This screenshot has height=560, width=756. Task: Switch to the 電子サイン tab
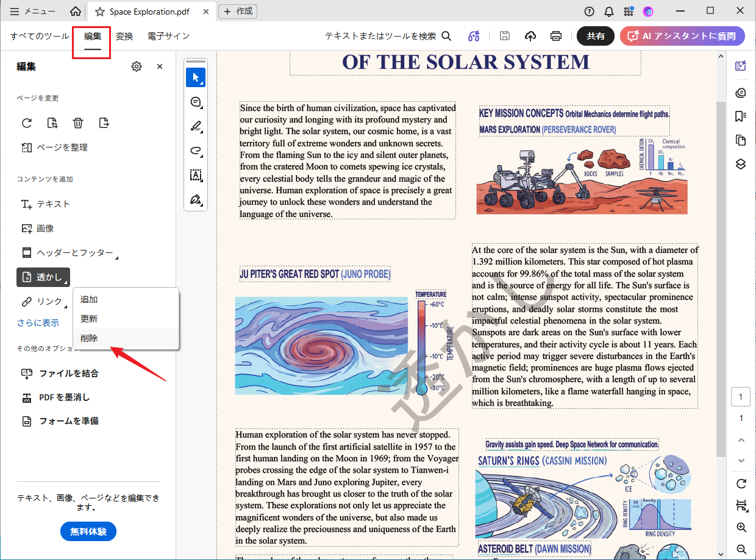click(168, 36)
